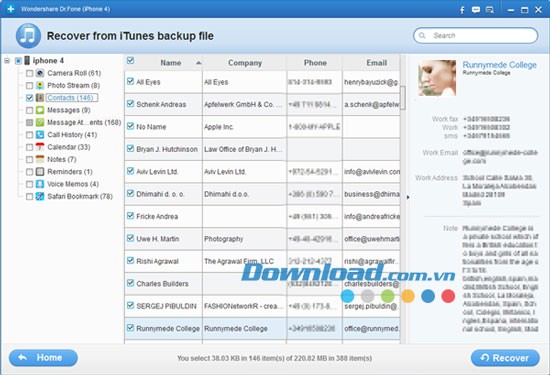Uncheck the All Eyes contact checkbox

(130, 81)
